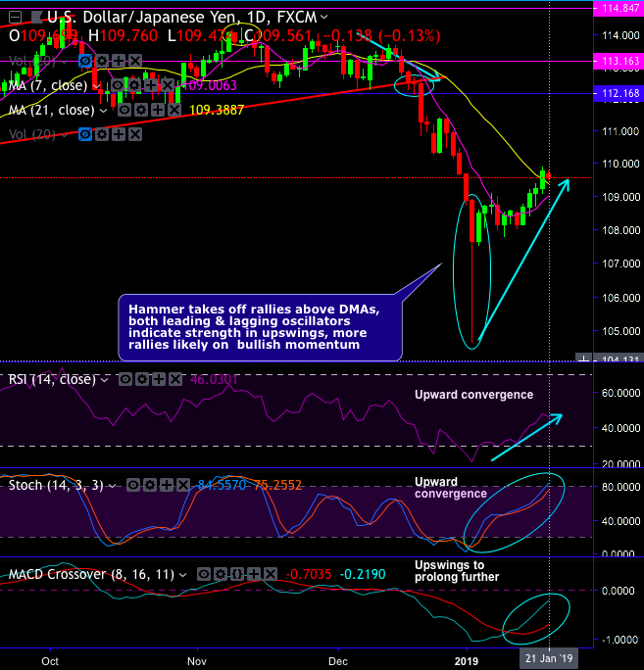Hide the Stoch (14, 3, 3) indicator
This screenshot has width=644, height=670.
133,485
